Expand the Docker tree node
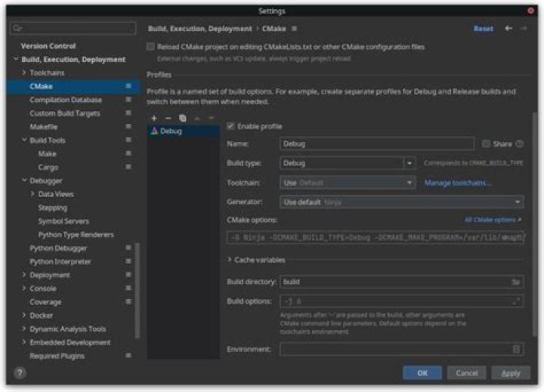This screenshot has width=544, height=392. (24, 315)
